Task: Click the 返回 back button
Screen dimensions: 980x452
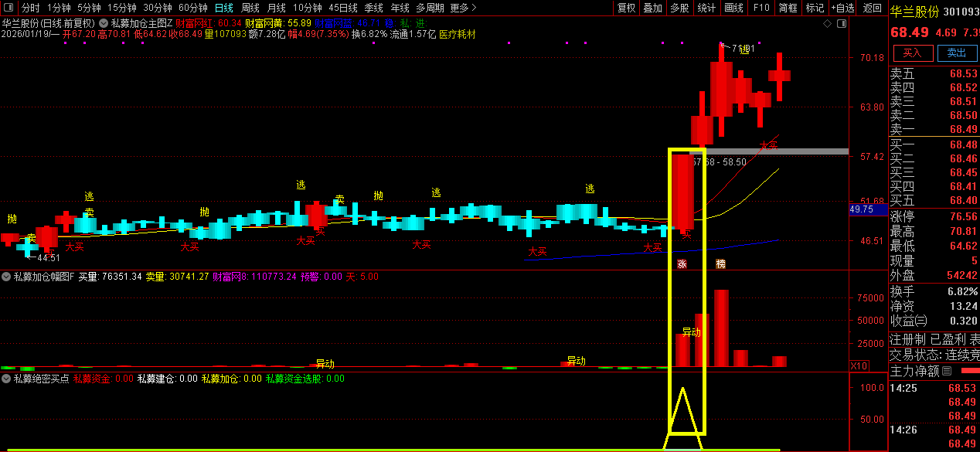Action: point(873,8)
